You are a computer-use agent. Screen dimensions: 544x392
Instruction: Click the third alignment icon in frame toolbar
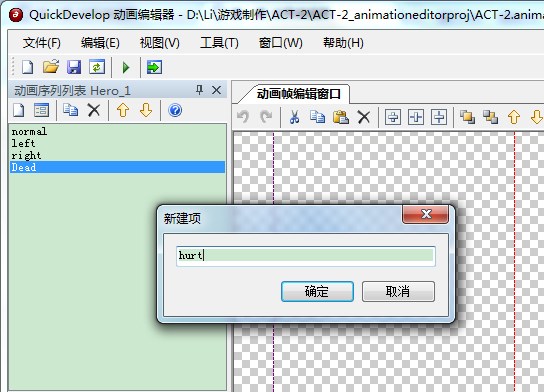[x=439, y=117]
